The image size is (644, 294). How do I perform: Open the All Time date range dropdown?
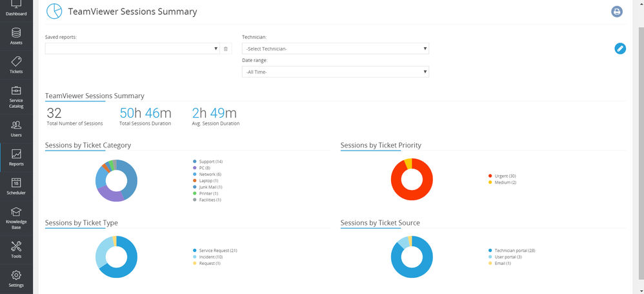336,72
